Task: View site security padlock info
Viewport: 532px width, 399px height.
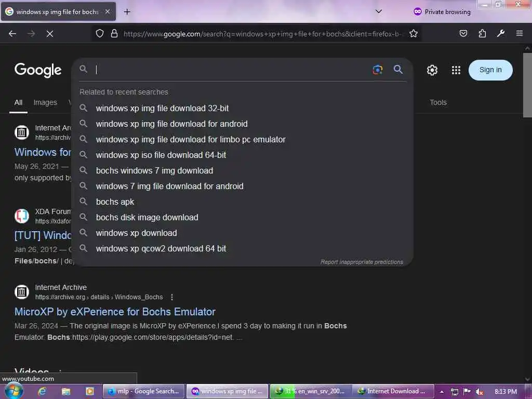Action: tap(114, 34)
